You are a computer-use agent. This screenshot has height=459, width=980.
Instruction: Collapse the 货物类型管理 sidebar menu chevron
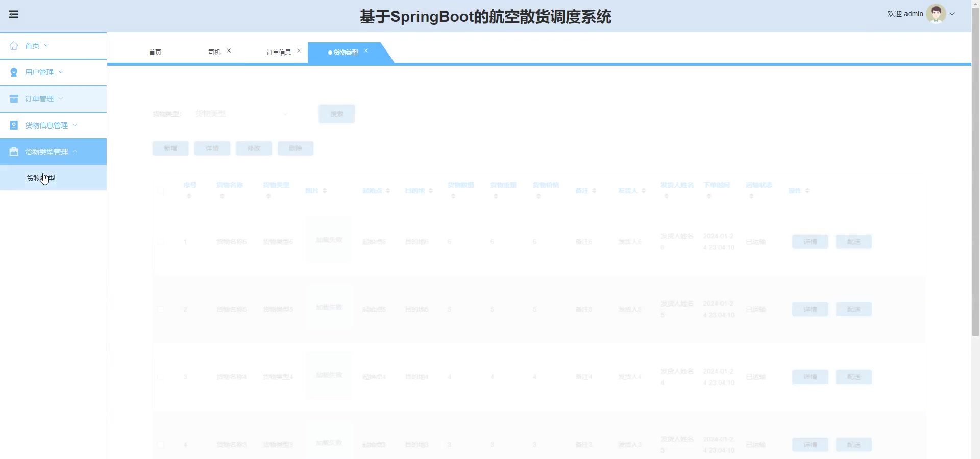(x=75, y=152)
